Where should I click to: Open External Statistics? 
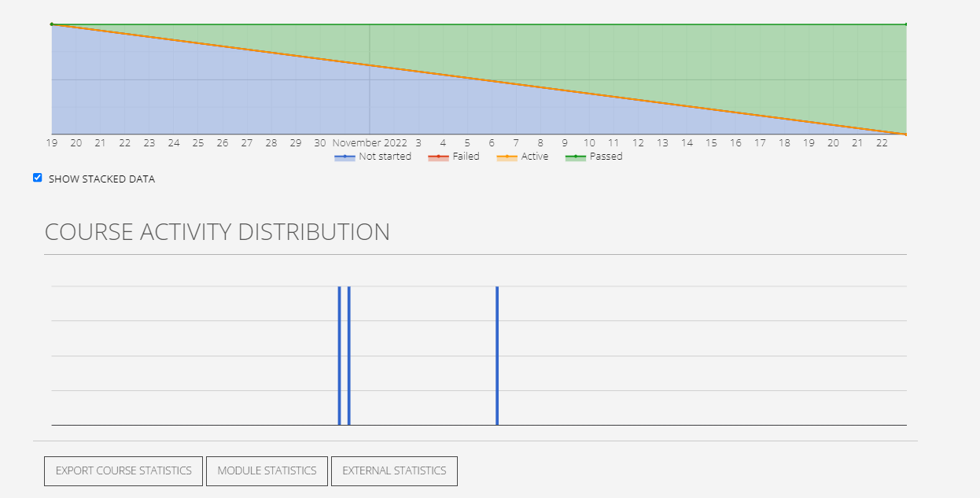pyautogui.click(x=394, y=470)
